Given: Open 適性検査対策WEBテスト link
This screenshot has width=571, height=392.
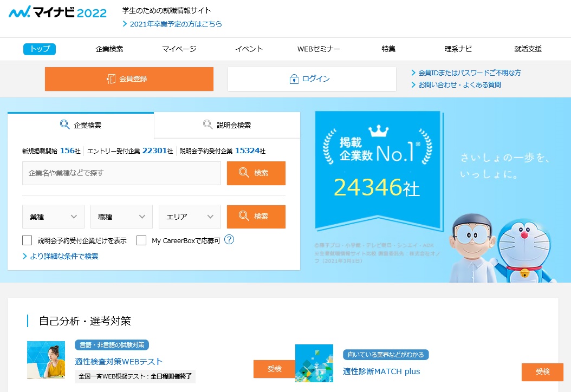Looking at the screenshot, I should (119, 362).
